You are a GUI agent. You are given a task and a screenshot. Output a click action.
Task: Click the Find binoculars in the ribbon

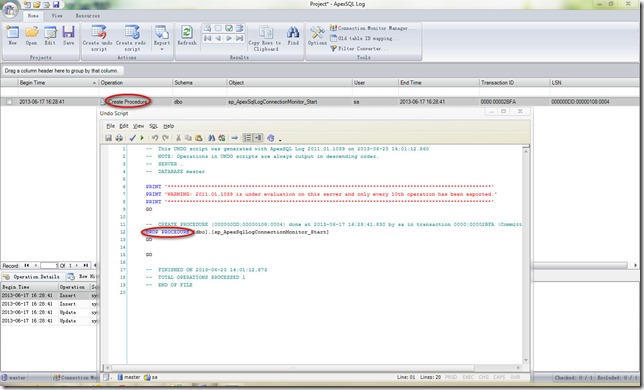pos(293,35)
